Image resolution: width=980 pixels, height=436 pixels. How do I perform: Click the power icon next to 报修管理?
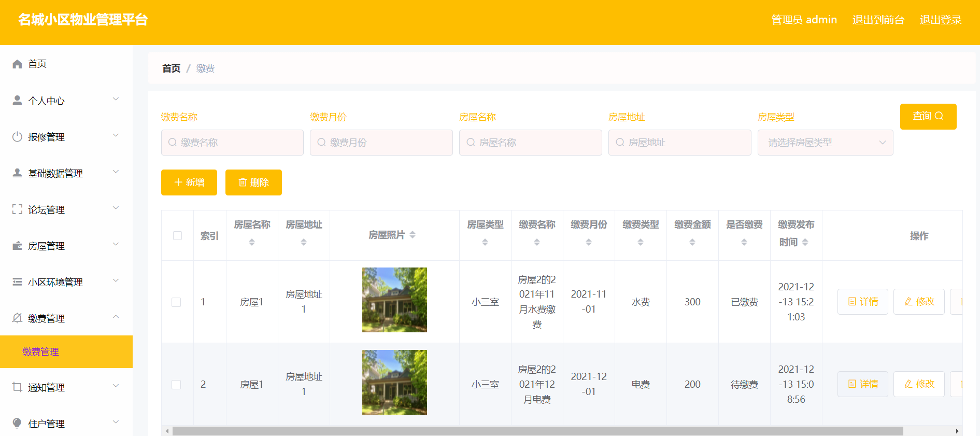[17, 136]
